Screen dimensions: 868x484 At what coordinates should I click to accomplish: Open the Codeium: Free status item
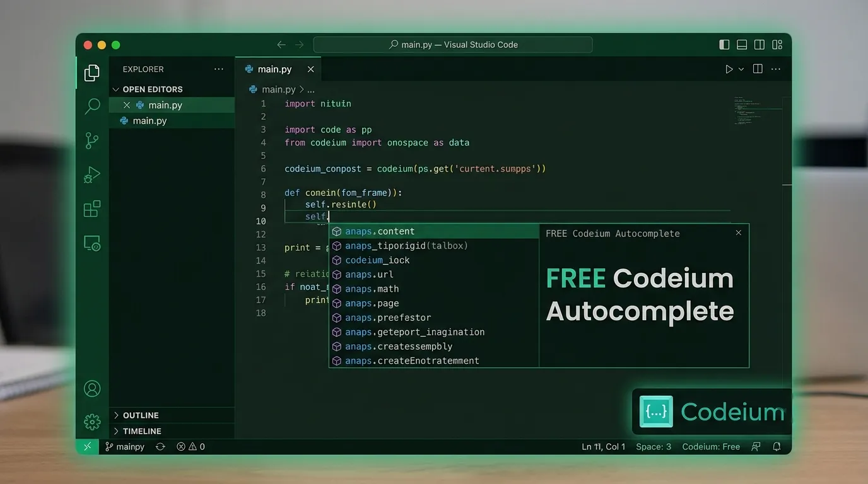coord(711,447)
